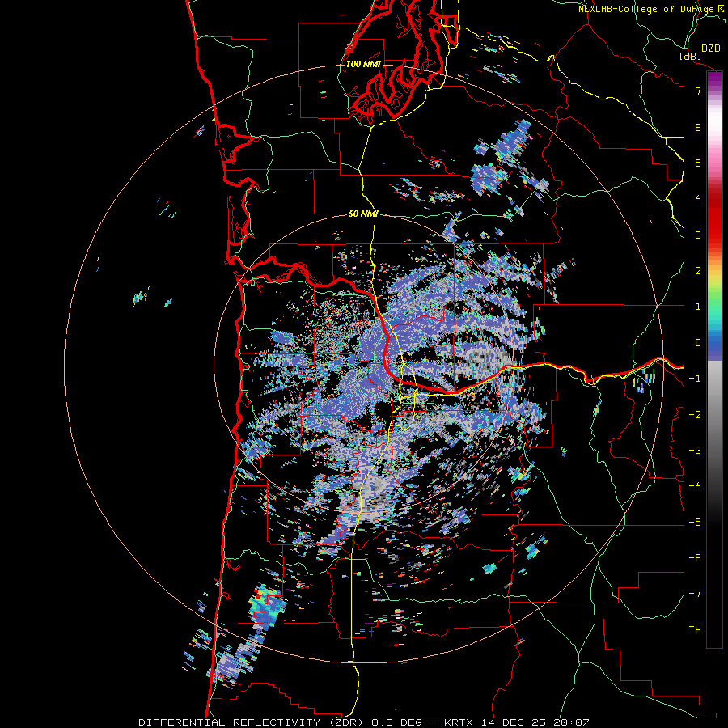The height and width of the screenshot is (728, 728).
Task: Click the -7 dB scale label
Action: pos(695,594)
